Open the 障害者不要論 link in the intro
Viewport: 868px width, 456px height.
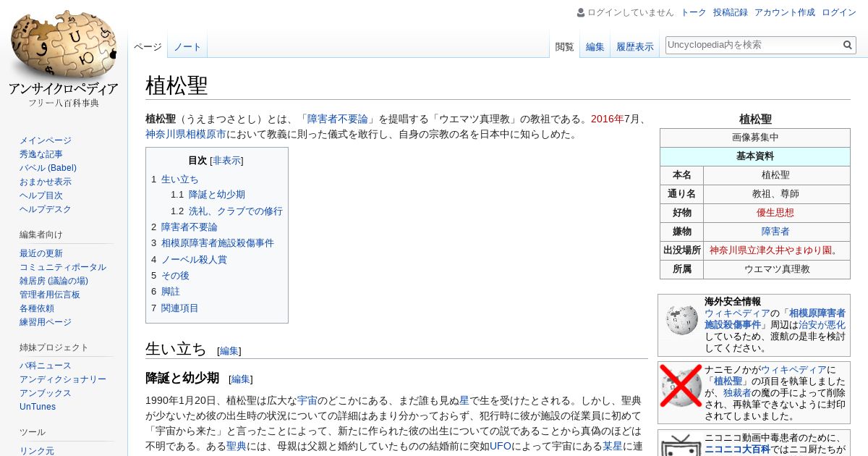coord(339,119)
